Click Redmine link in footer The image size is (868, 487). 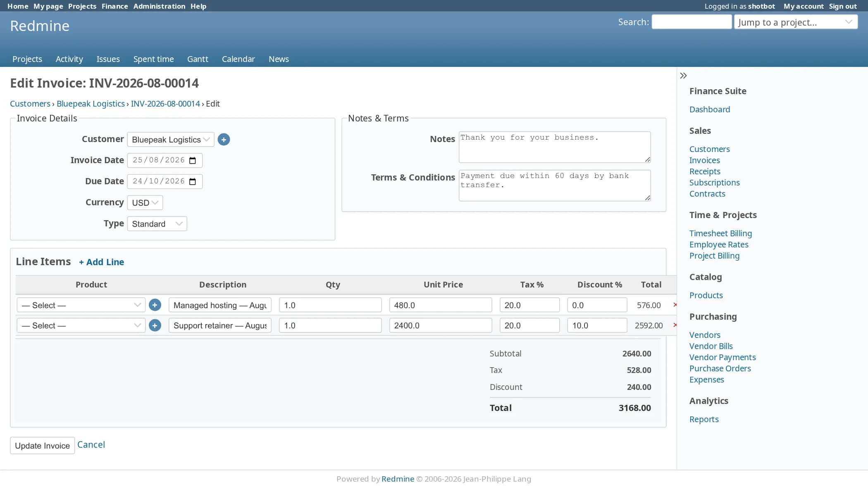click(x=398, y=479)
